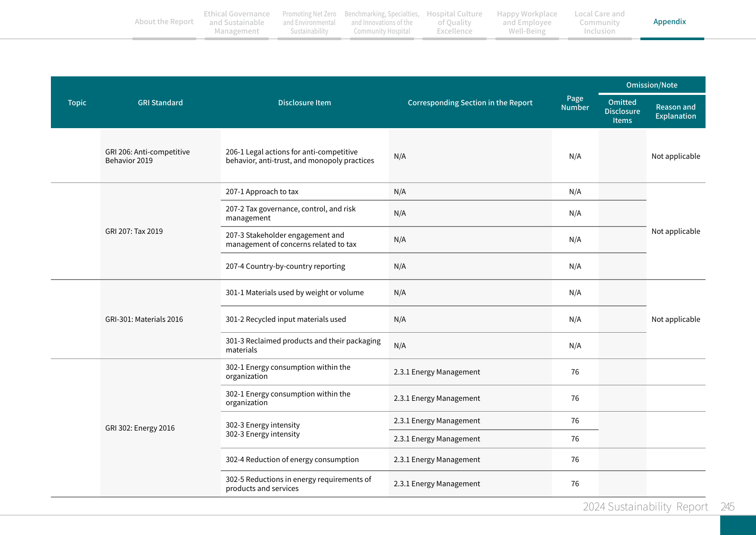Click 301-1 Materials used by weight or volume

[x=295, y=293]
